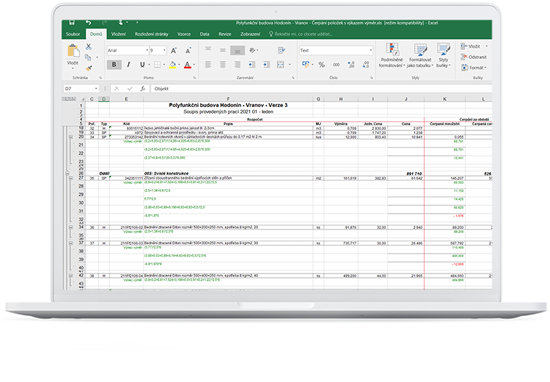Image resolution: width=550 pixels, height=382 pixels.
Task: Switch to the Revize tab
Action: 225,34
